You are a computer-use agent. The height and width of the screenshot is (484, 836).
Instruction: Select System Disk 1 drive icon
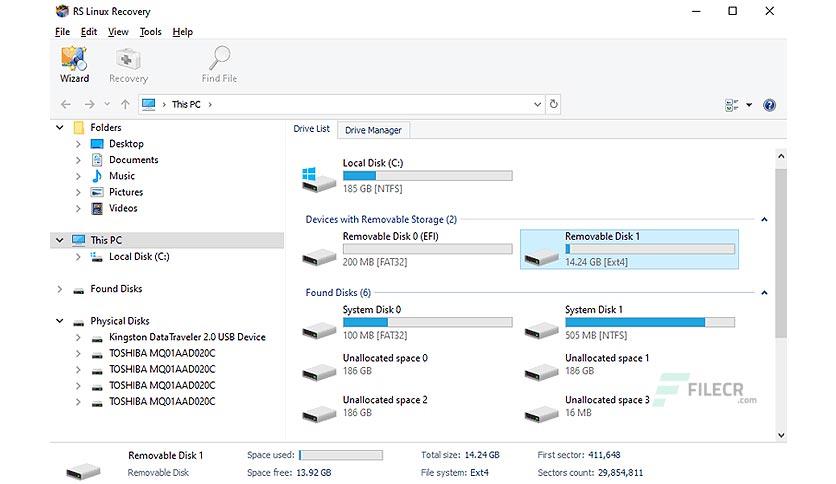(x=541, y=330)
